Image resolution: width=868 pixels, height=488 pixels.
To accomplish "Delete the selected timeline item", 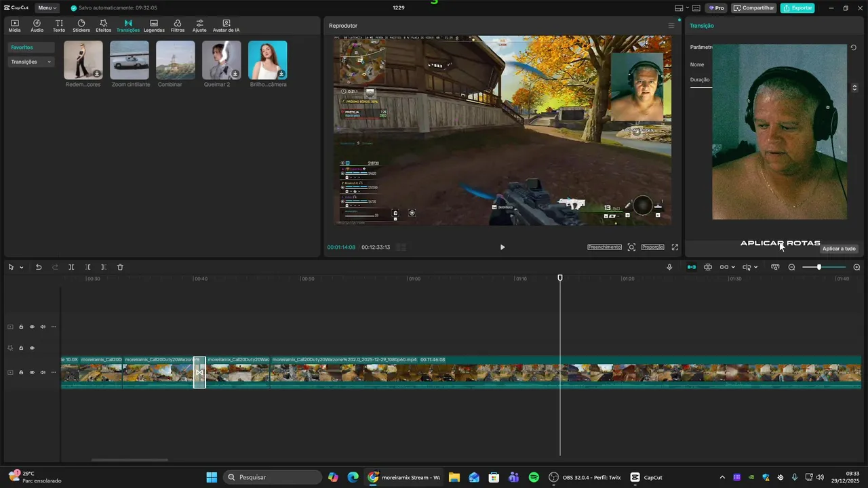I will 120,267.
